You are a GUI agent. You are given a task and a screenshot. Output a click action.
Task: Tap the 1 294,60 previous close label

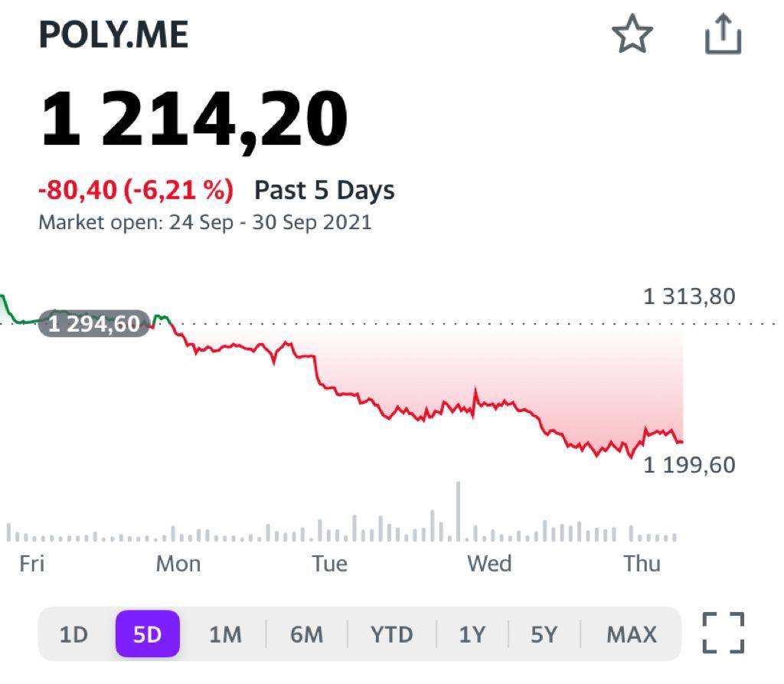(x=94, y=324)
